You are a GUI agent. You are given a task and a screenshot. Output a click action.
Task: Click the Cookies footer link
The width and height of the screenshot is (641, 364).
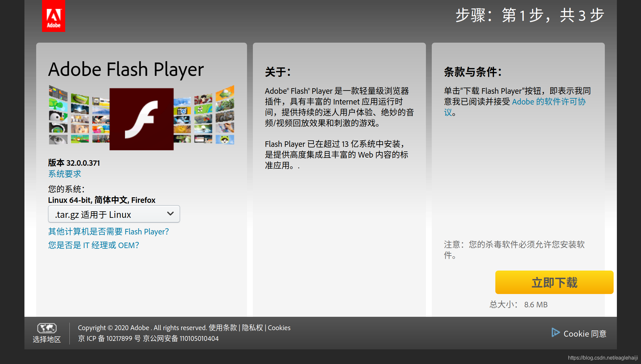[279, 328]
